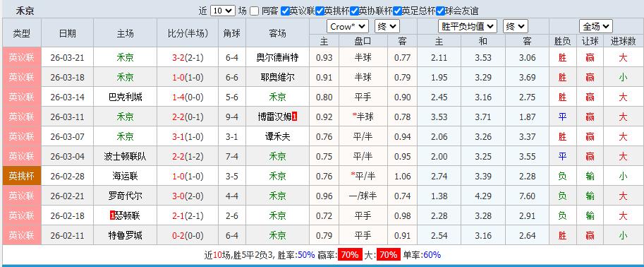
Task: Open the 终 dropdown beside Crow*
Action: (387, 27)
